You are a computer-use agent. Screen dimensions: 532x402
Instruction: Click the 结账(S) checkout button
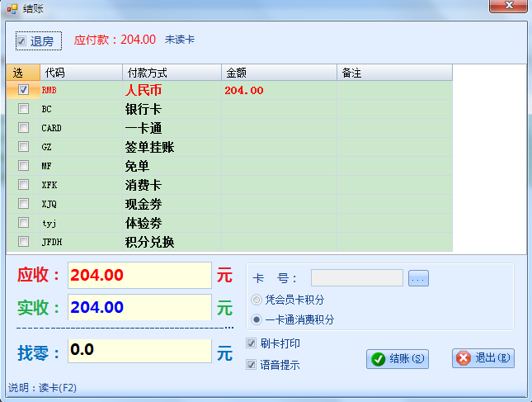(x=398, y=359)
